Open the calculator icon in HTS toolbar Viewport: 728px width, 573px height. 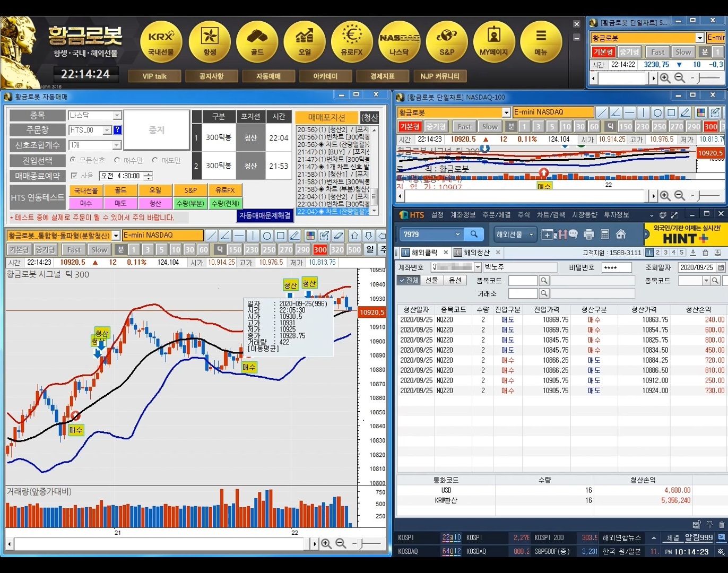(604, 234)
